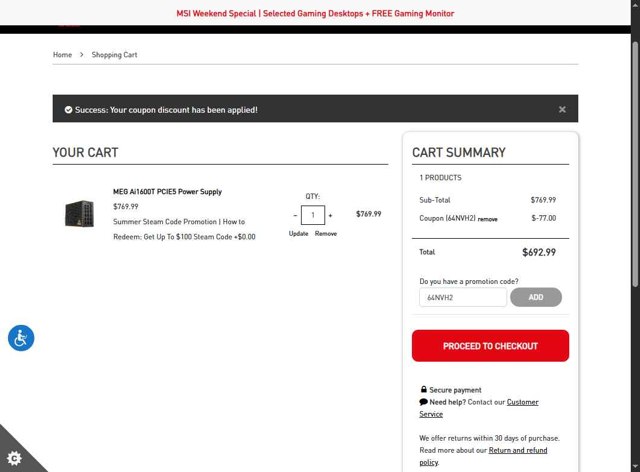Viewport: 640px width, 472px height.
Task: Click the power supply product thumbnail
Action: 80,214
